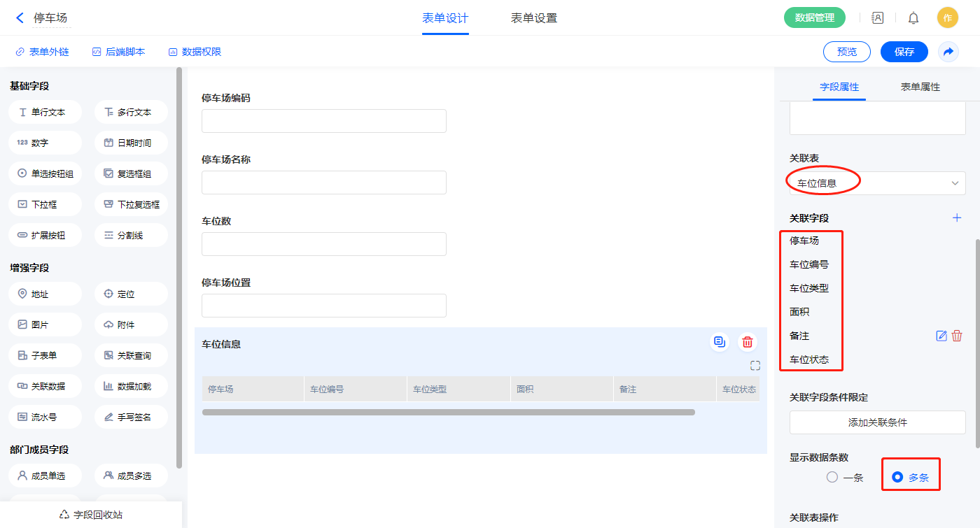
Task: Select the 多条 radio option
Action: pyautogui.click(x=897, y=478)
